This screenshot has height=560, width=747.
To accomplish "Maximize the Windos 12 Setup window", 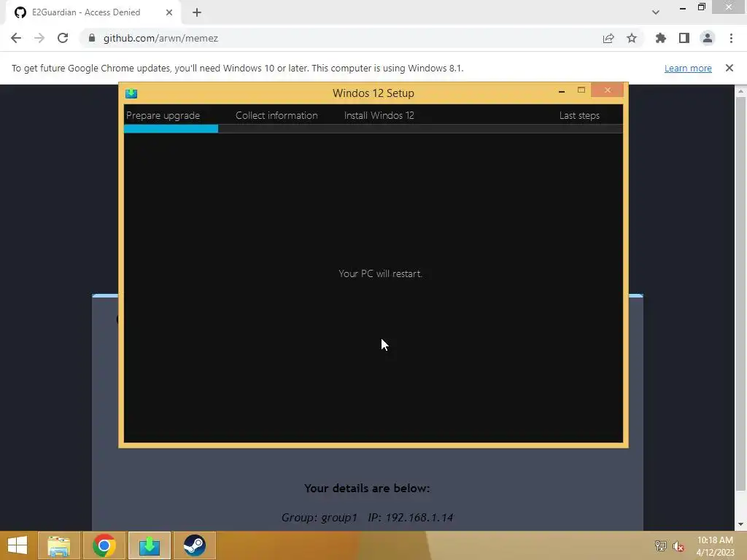I will (x=581, y=90).
